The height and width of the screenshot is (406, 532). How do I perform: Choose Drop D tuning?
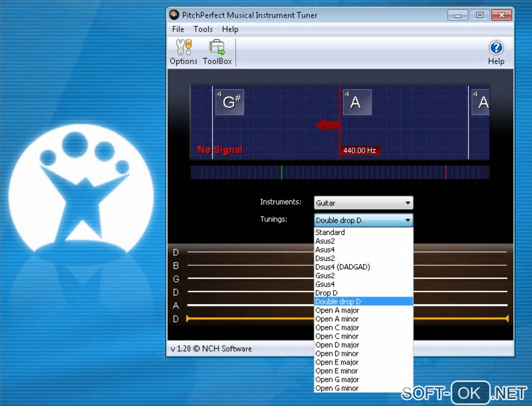[x=364, y=293]
